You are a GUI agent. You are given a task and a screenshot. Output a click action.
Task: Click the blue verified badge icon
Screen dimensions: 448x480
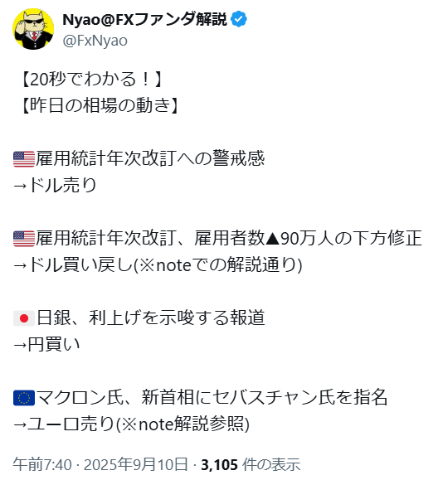pyautogui.click(x=239, y=19)
